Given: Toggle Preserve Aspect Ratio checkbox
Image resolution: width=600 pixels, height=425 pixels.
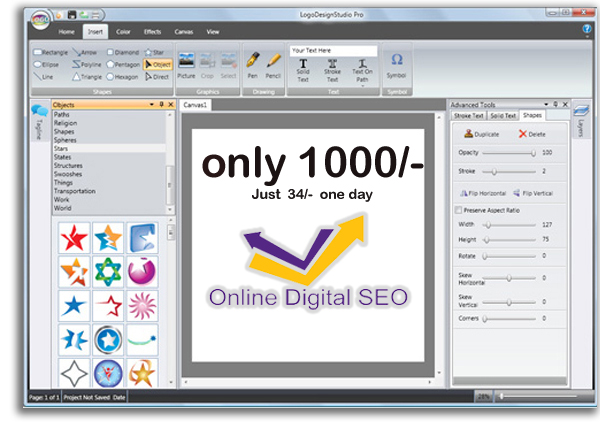Looking at the screenshot, I should (x=458, y=210).
